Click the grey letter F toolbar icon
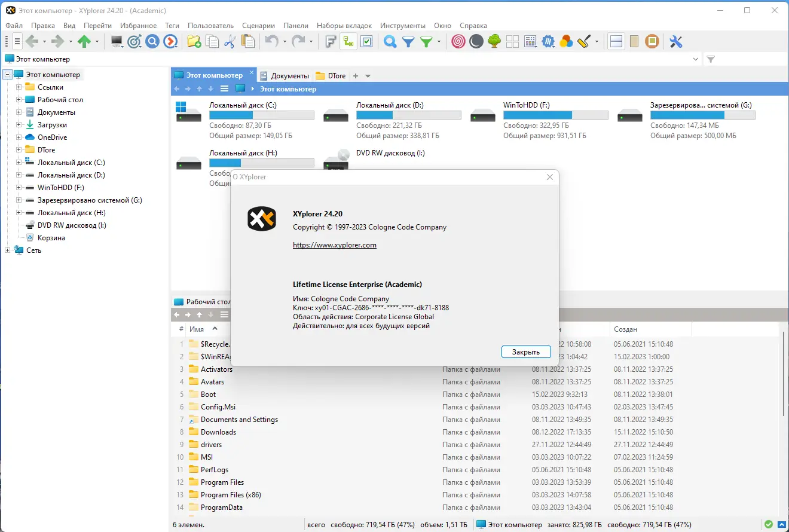789x532 pixels. coord(331,41)
